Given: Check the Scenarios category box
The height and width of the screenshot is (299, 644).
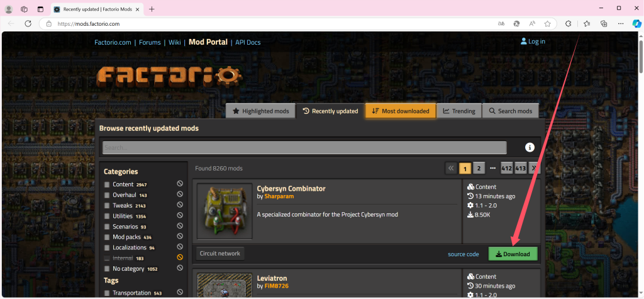Looking at the screenshot, I should (x=107, y=227).
